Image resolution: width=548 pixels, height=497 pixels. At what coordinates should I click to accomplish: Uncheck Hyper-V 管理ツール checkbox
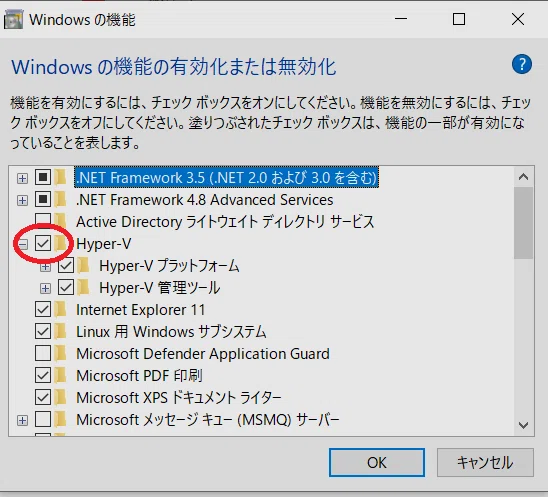point(66,288)
